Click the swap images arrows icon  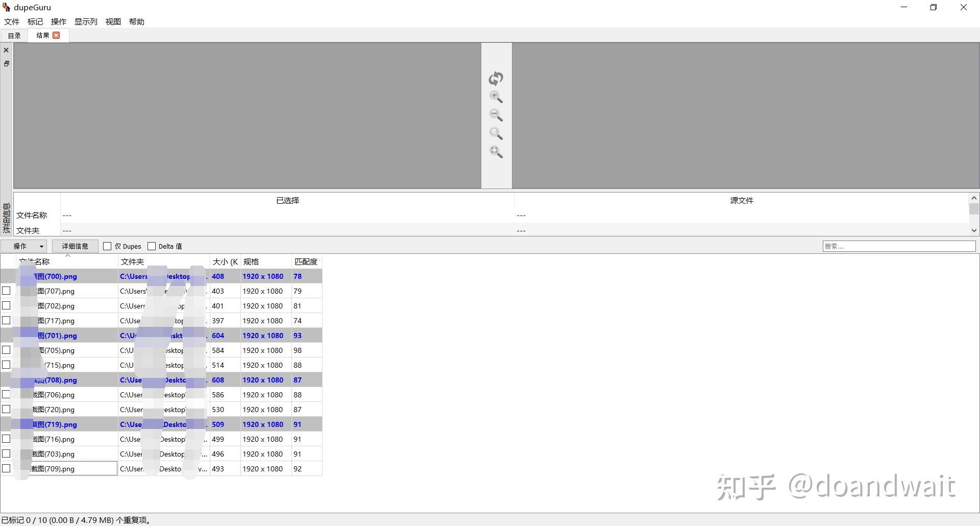coord(496,78)
